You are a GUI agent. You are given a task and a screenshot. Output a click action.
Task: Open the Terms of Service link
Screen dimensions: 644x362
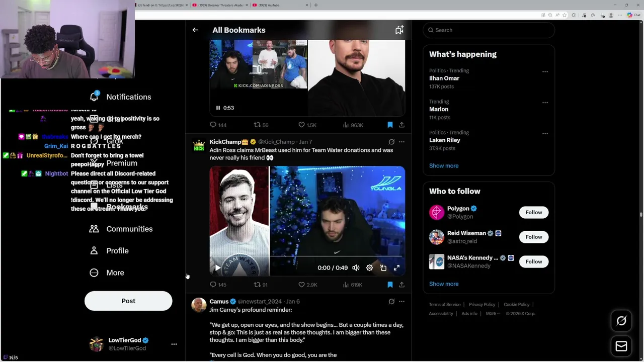[445, 305]
